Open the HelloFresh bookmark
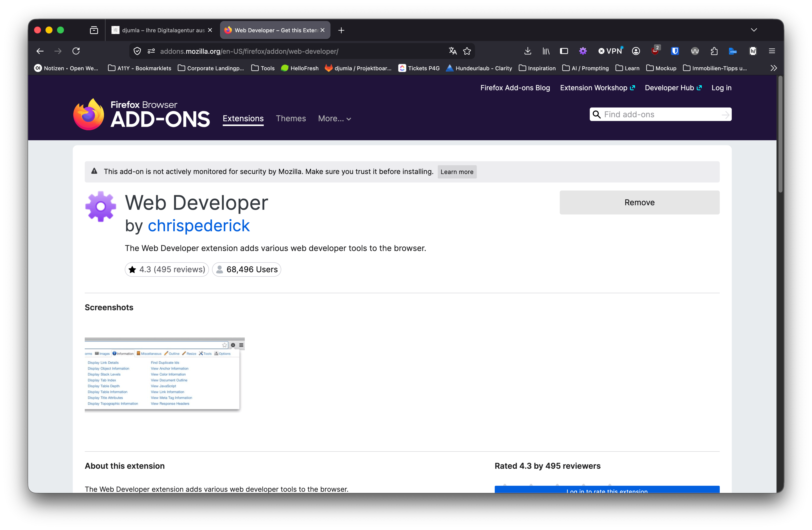 pyautogui.click(x=299, y=68)
